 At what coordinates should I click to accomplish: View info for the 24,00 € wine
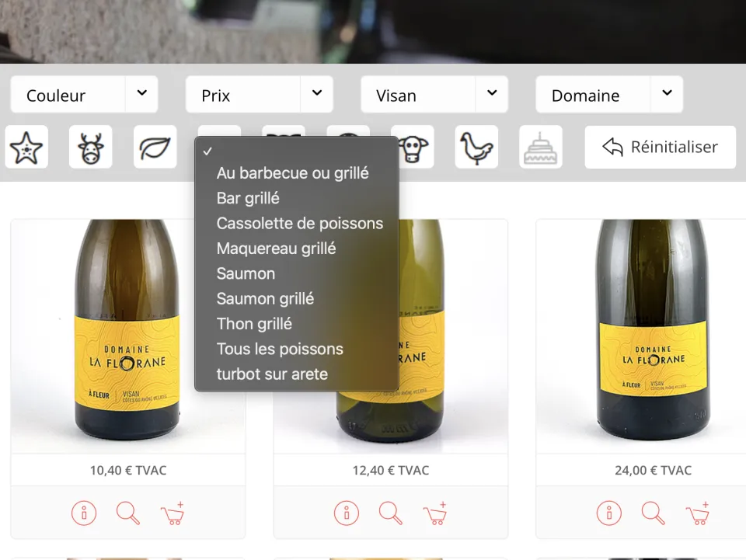click(x=609, y=513)
